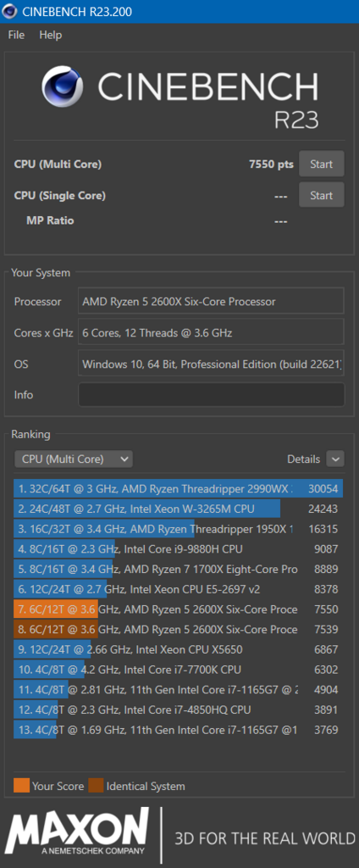Select ranking row Intel Xeon X5650

[x=178, y=649]
